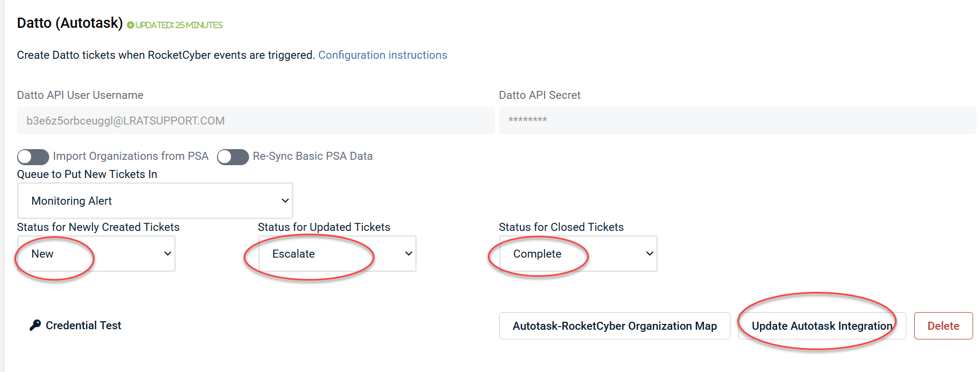Viewport: 980px width, 372px height.
Task: Open the Autotask-RocketCyber Organization Map
Action: (x=615, y=326)
